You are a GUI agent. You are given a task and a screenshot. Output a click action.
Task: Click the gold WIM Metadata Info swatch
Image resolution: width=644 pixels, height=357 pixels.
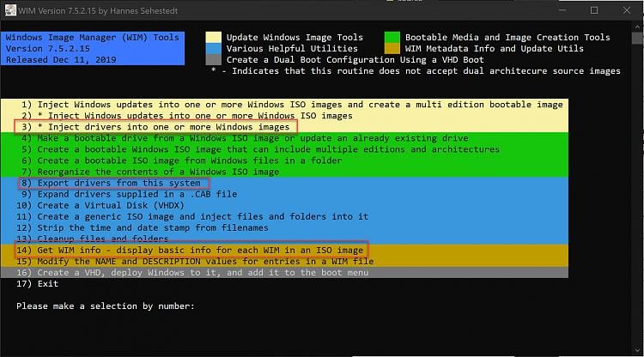pyautogui.click(x=392, y=48)
